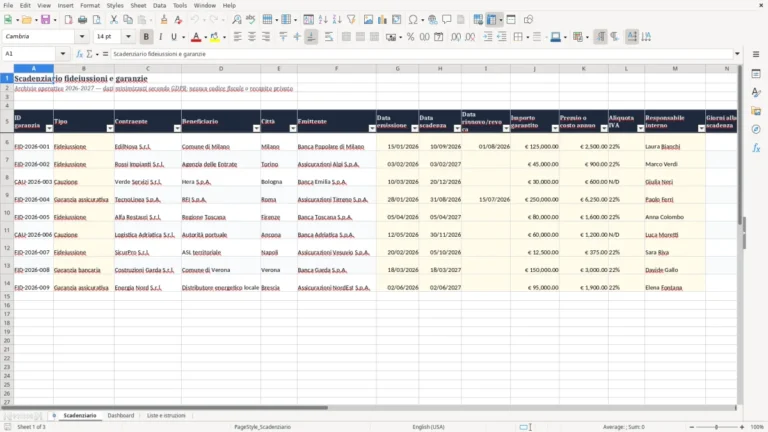Clear direct formatting icon
Viewport: 768px width, 432px height.
pos(178,20)
